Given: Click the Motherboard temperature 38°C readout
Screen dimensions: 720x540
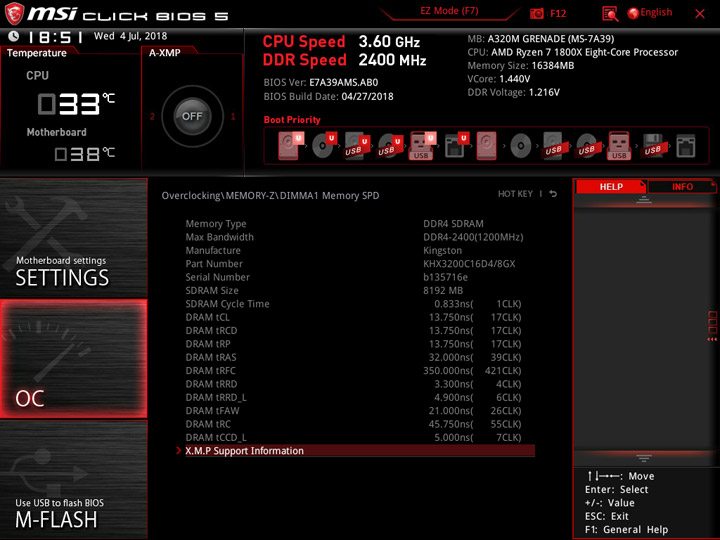Looking at the screenshot, I should coord(84,153).
